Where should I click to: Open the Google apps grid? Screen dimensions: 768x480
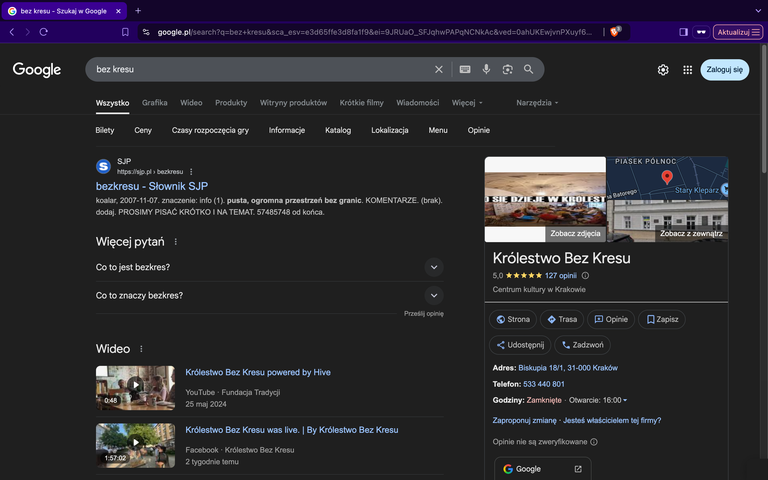pos(687,70)
